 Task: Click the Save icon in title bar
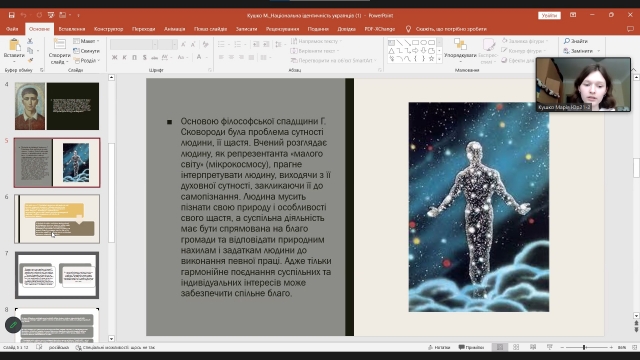click(11, 15)
